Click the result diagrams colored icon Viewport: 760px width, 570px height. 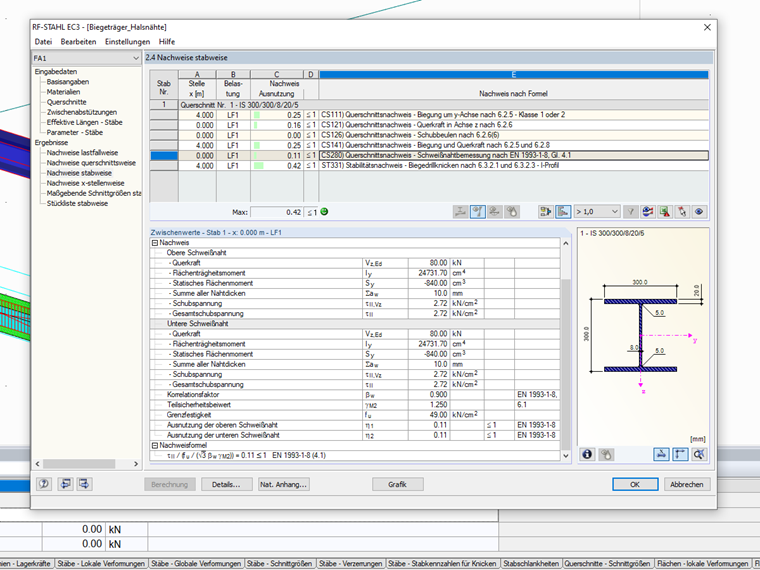[650, 212]
